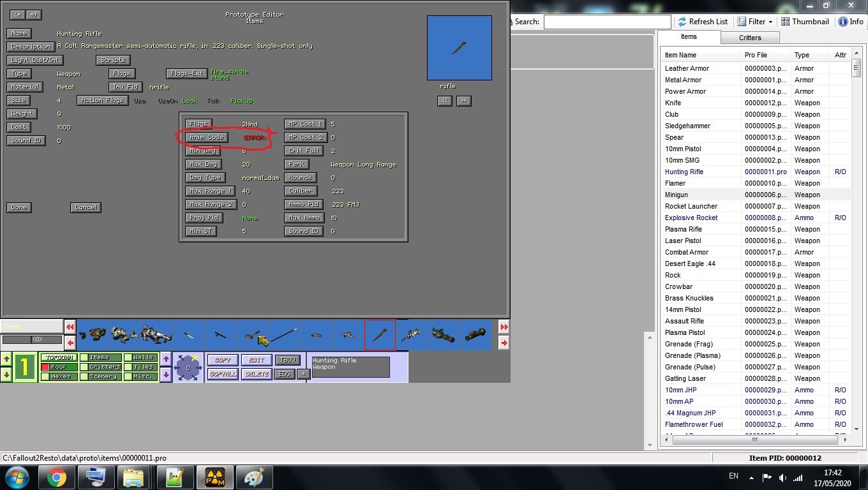Click the highlighted hunting rifle sprite
The width and height of the screenshot is (868, 490).
(x=380, y=335)
